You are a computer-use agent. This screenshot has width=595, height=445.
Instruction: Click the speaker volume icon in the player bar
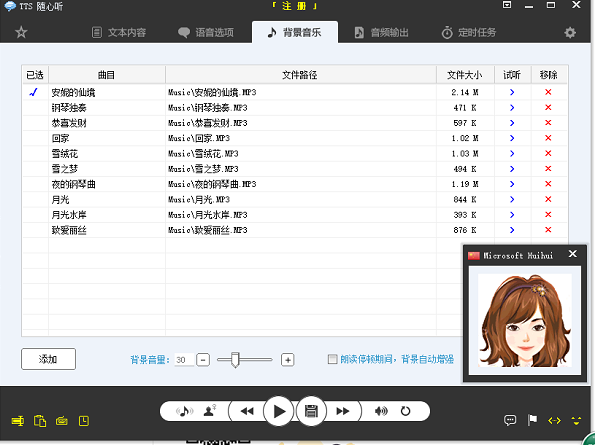click(x=381, y=411)
